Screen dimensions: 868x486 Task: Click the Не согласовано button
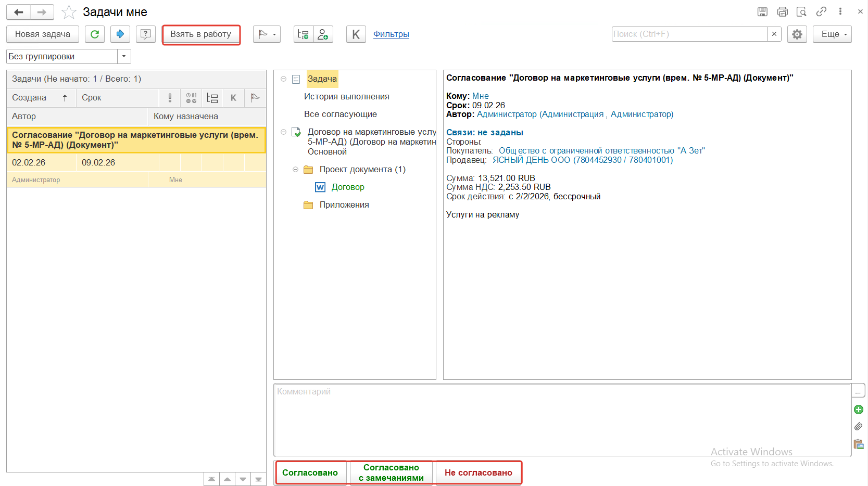(478, 472)
